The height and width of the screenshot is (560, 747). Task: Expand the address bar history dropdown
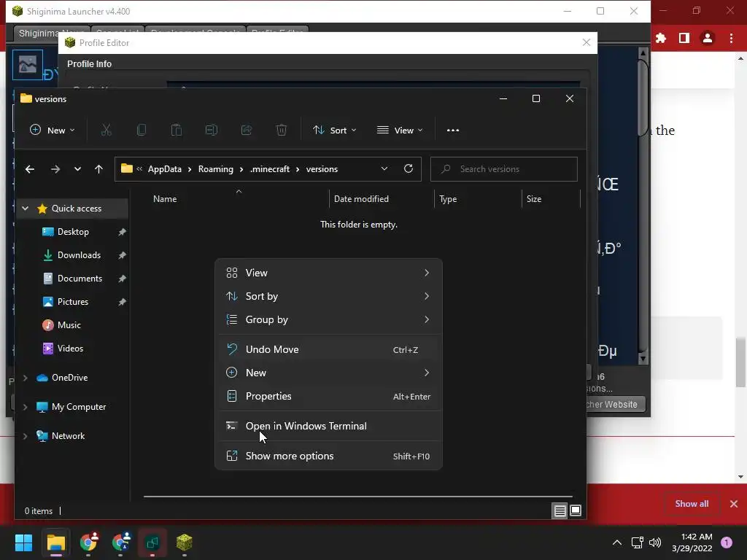click(x=384, y=168)
